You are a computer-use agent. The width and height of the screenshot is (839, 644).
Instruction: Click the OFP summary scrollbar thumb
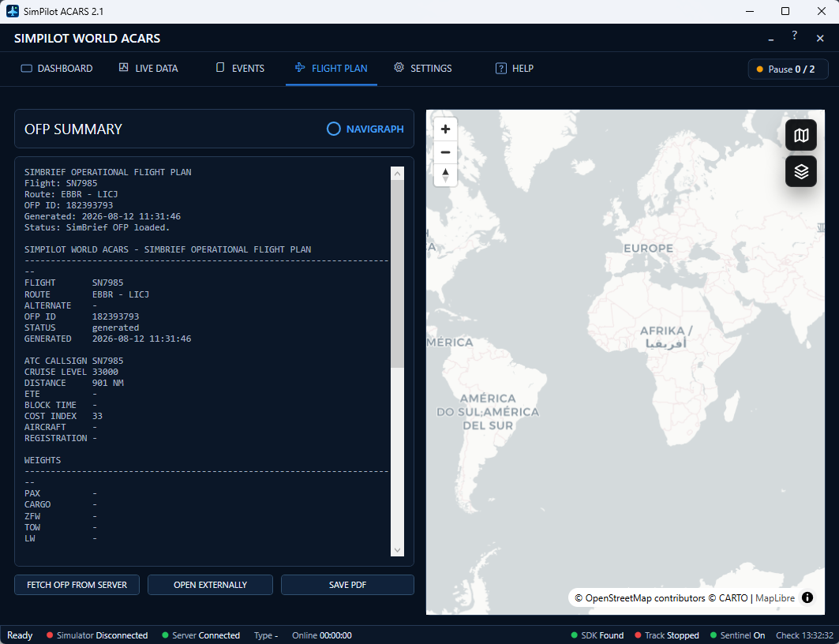click(397, 274)
